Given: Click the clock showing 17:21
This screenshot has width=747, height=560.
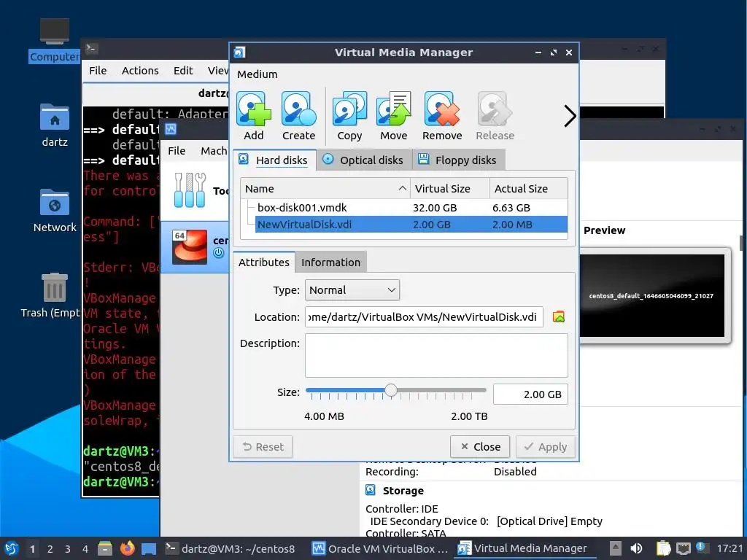Looking at the screenshot, I should point(729,548).
